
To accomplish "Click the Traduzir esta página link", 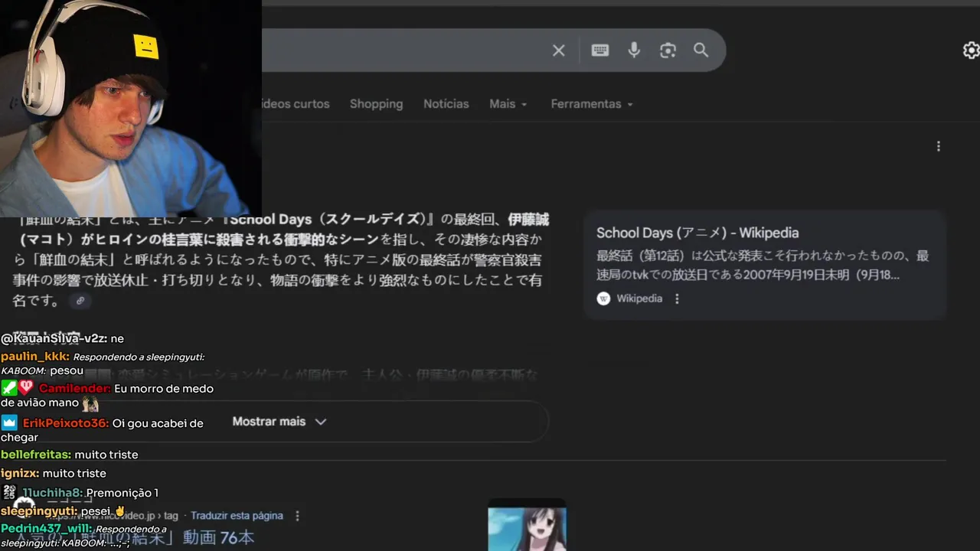I will point(237,516).
